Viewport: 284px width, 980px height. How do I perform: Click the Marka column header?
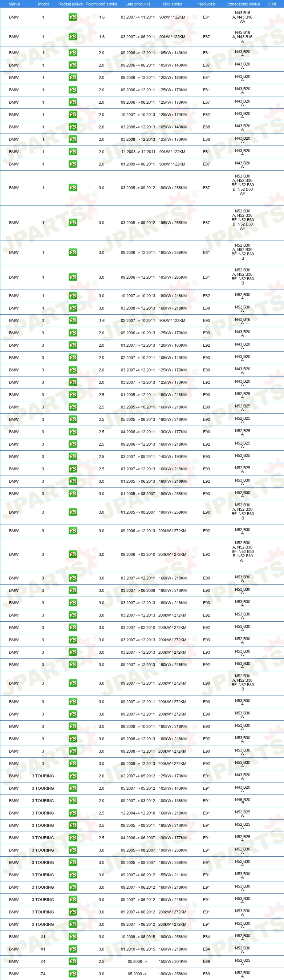14,4
